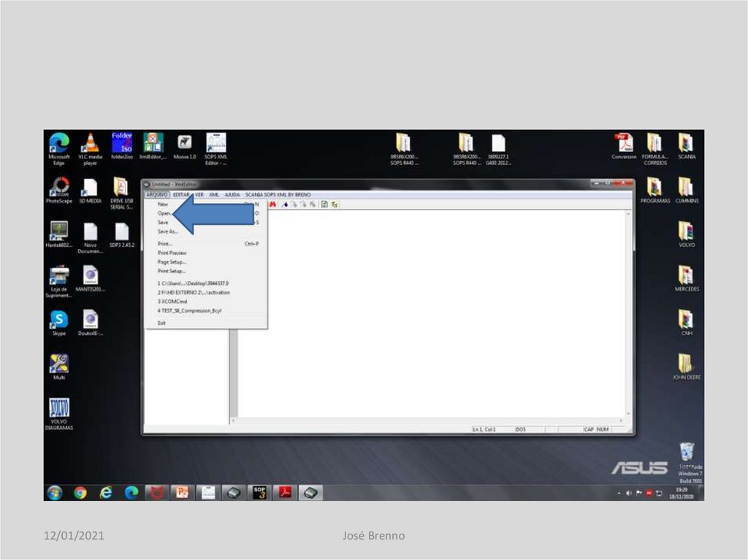748x560 pixels.
Task: Click the horizontal scrollbar of the editor
Action: click(427, 421)
